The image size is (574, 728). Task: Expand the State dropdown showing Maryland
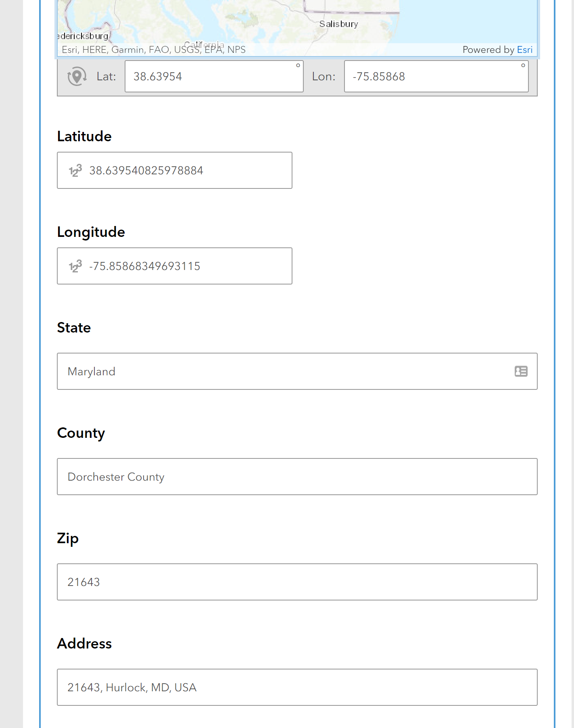coord(297,371)
